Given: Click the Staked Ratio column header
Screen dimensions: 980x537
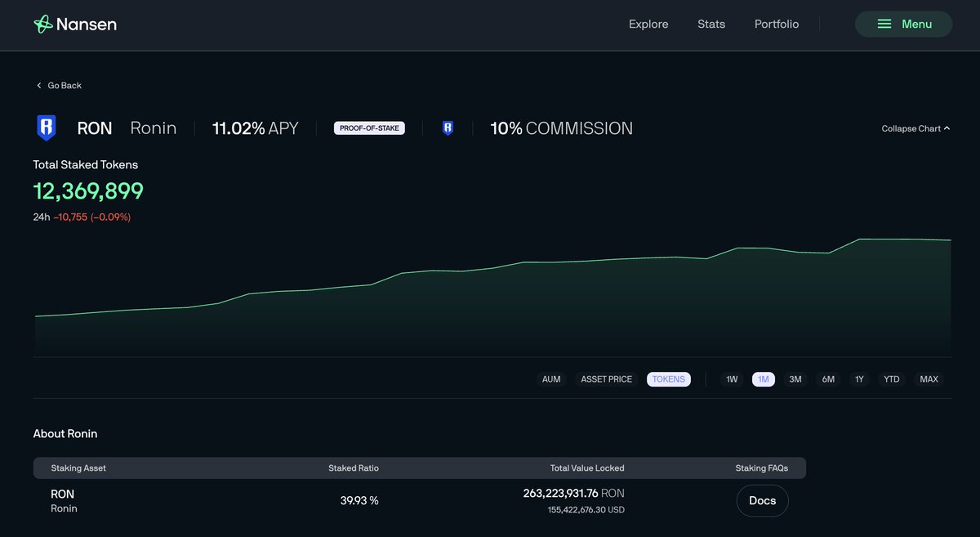Looking at the screenshot, I should click(354, 468).
